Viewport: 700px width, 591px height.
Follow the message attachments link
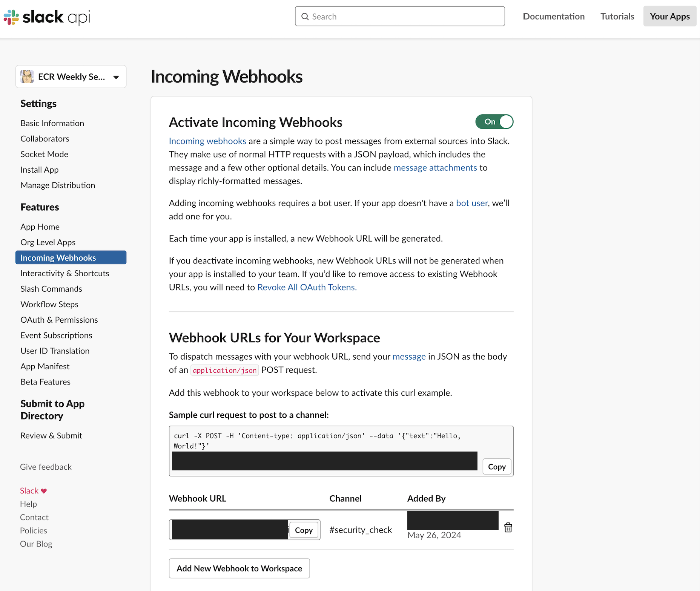[435, 167]
